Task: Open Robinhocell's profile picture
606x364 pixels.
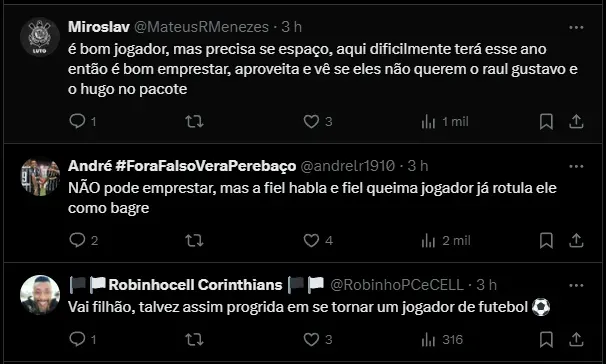Action: [x=40, y=294]
